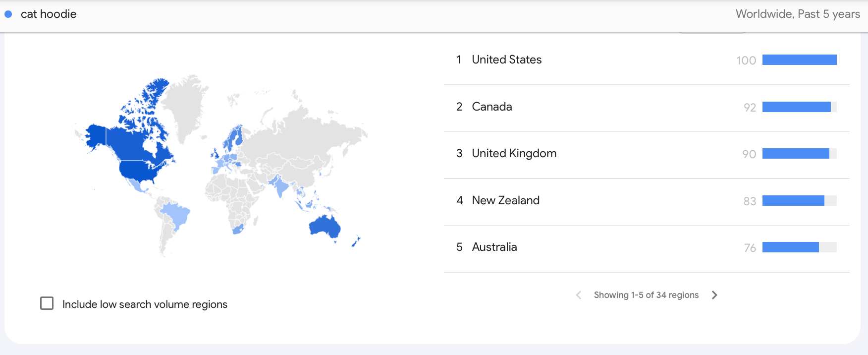Open the United Kingdom region entry

pyautogui.click(x=514, y=154)
